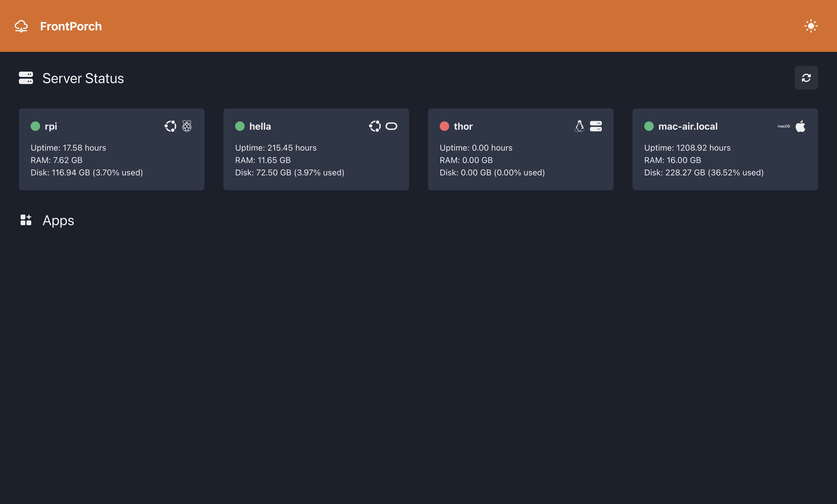Click the Apple logo on mac-air.local card
This screenshot has width=837, height=504.
(x=800, y=126)
